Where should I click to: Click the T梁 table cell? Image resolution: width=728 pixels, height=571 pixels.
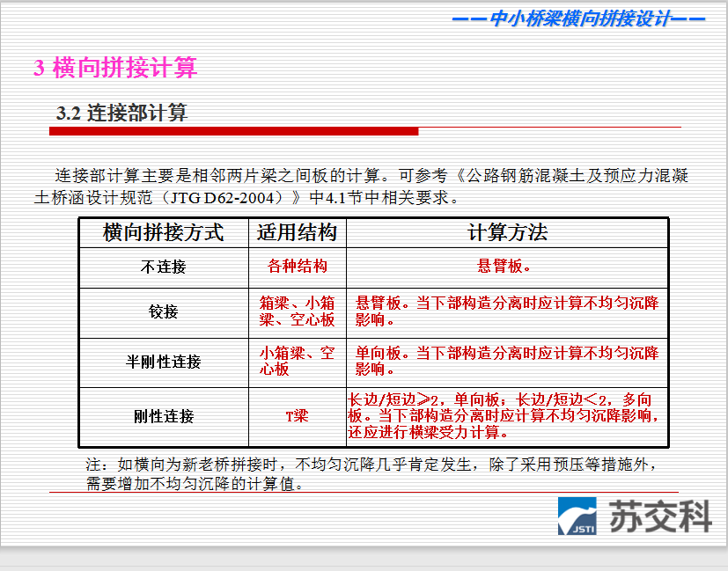[x=298, y=417]
